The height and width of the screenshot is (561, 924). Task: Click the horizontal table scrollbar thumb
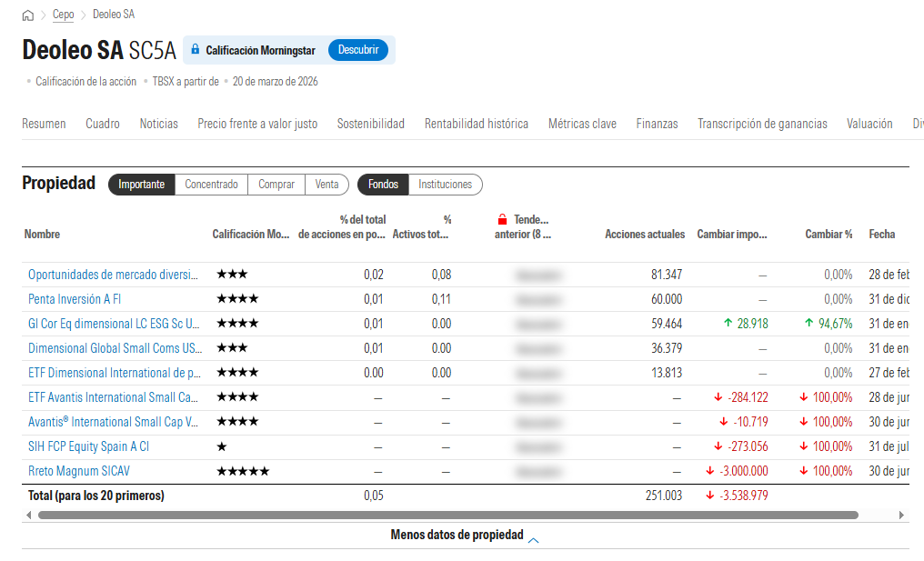point(447,515)
